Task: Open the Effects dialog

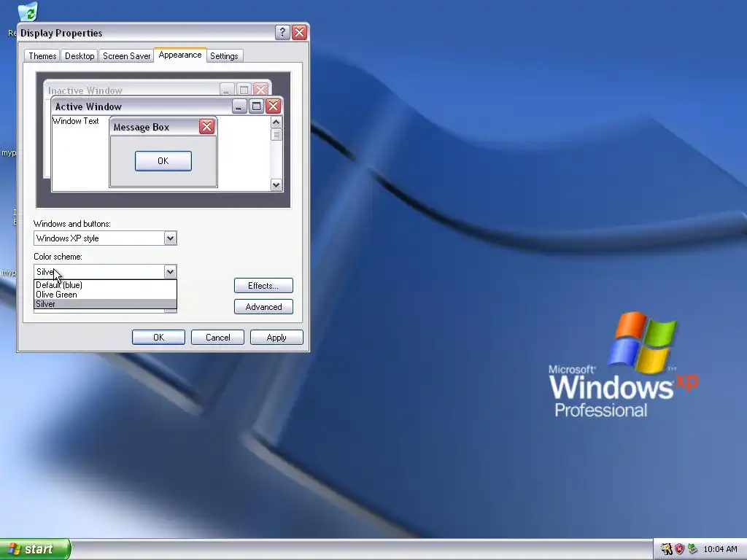Action: click(263, 286)
